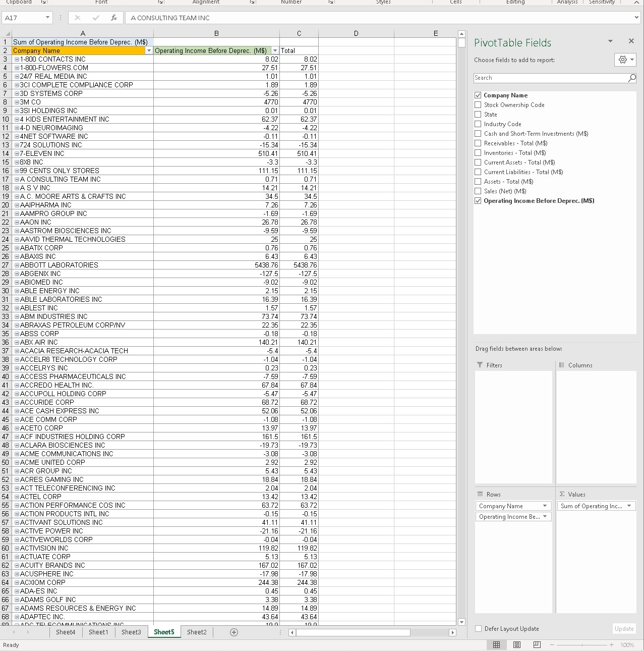
Task: Click the Insert Function fx icon
Action: click(x=114, y=18)
